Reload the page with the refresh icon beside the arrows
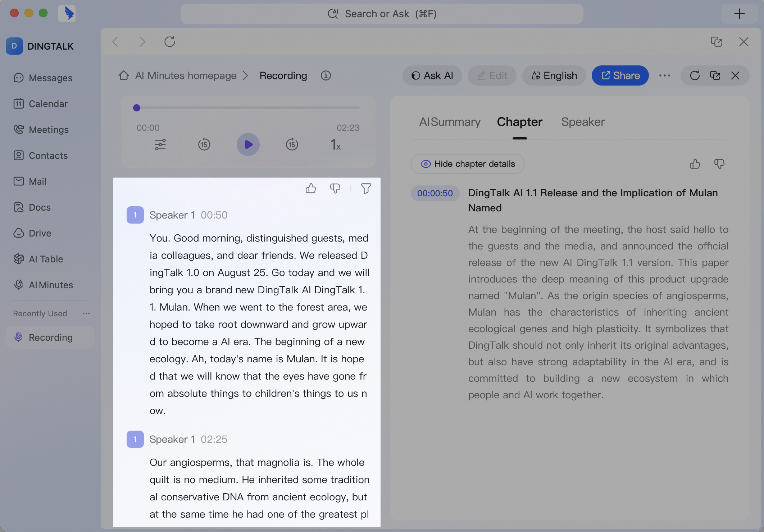This screenshot has width=764, height=532. pos(170,42)
